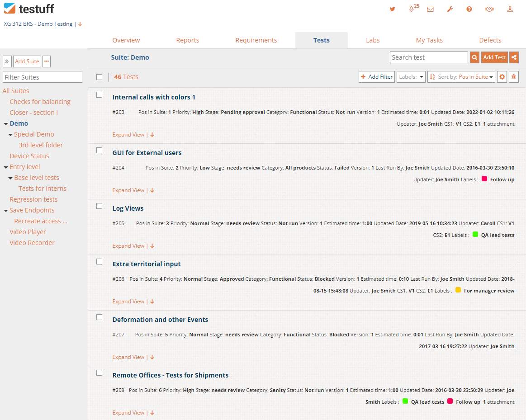Image resolution: width=526 pixels, height=420 pixels.
Task: Open the Checks for balancing suite
Action: [x=40, y=102]
